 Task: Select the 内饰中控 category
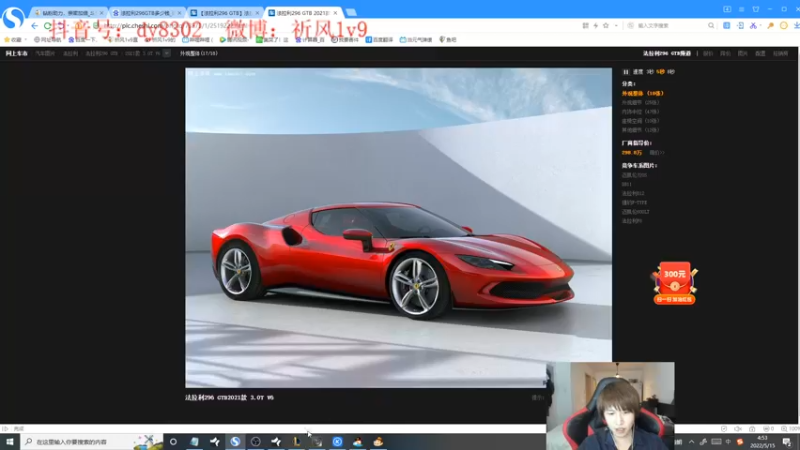(640, 112)
